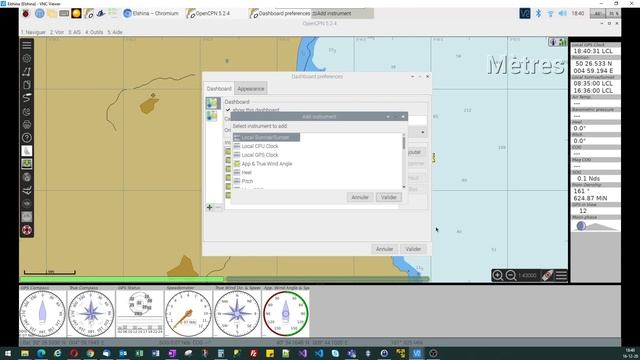This screenshot has width=640, height=360.
Task: Click Valider in Add instrument dialog
Action: (x=389, y=197)
